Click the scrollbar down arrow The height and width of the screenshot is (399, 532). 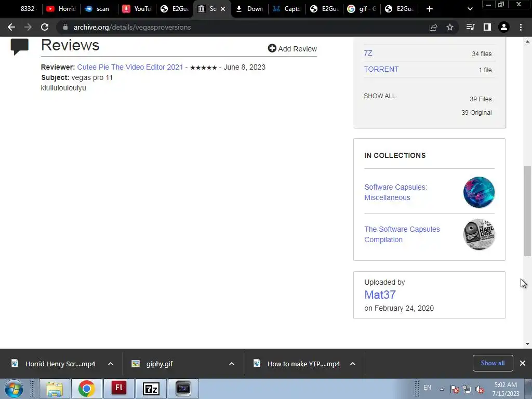[x=527, y=344]
